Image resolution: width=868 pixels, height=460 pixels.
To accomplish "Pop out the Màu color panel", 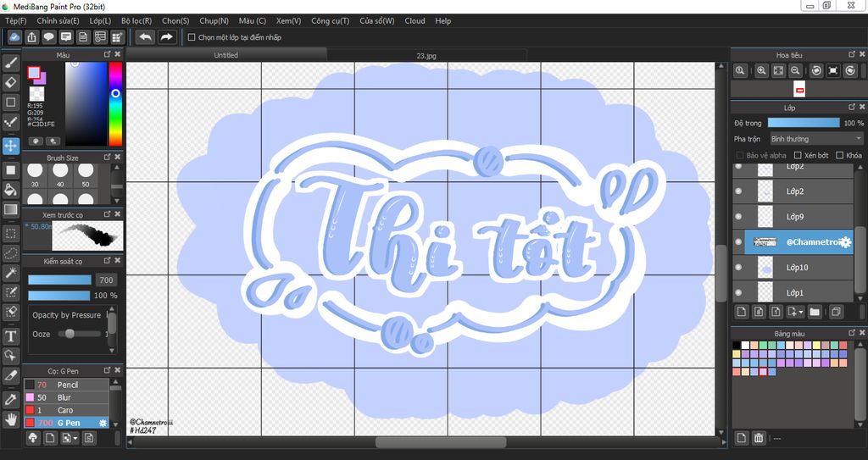I will (x=108, y=54).
